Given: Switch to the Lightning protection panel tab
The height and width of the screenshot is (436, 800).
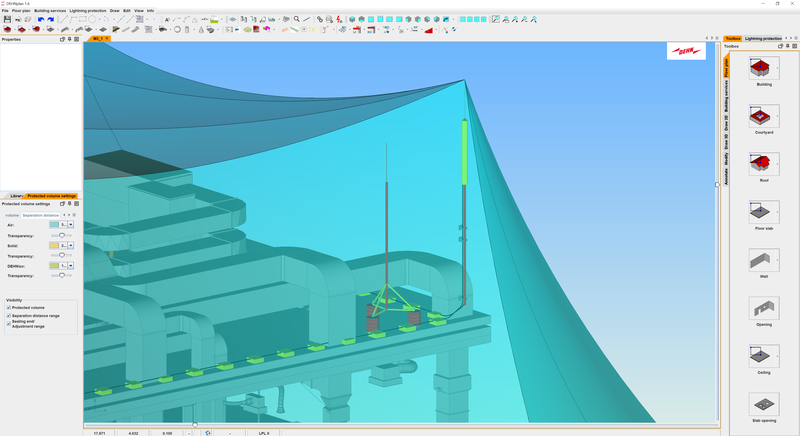Looking at the screenshot, I should 762,38.
